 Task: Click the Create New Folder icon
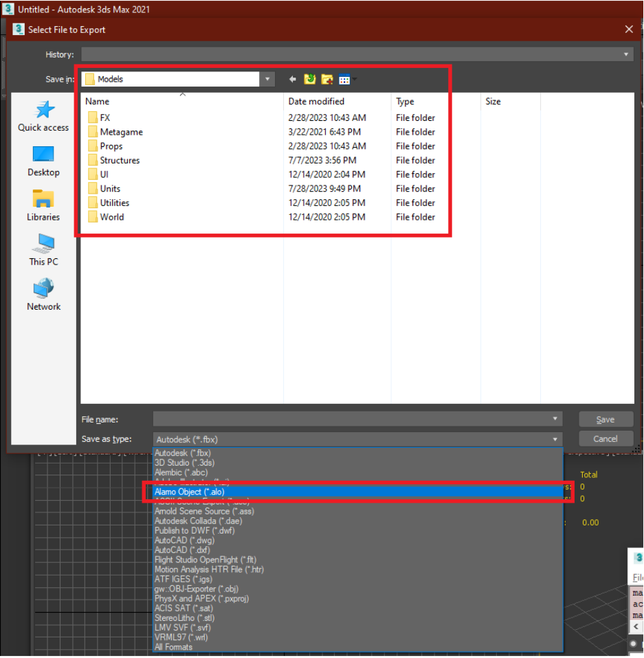(327, 80)
